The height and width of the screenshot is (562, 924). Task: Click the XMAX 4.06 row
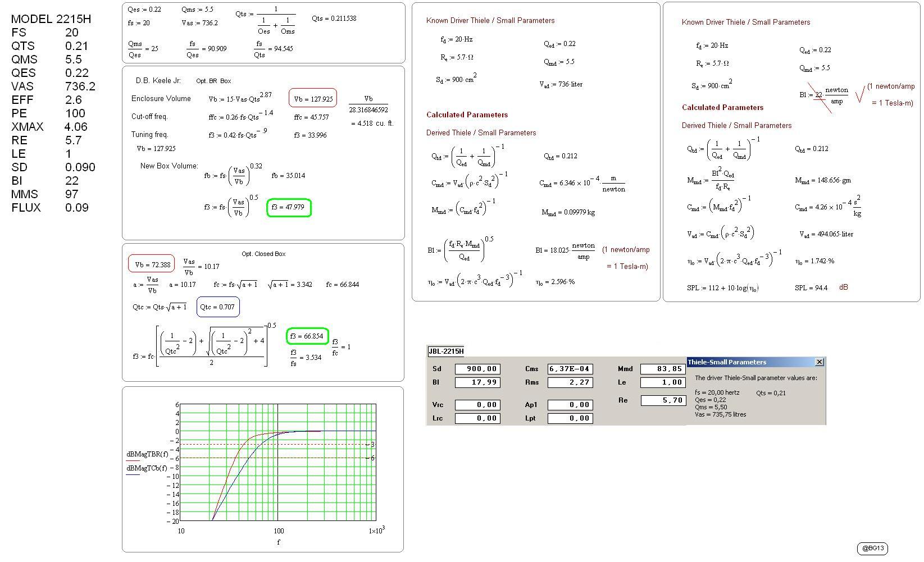point(49,127)
